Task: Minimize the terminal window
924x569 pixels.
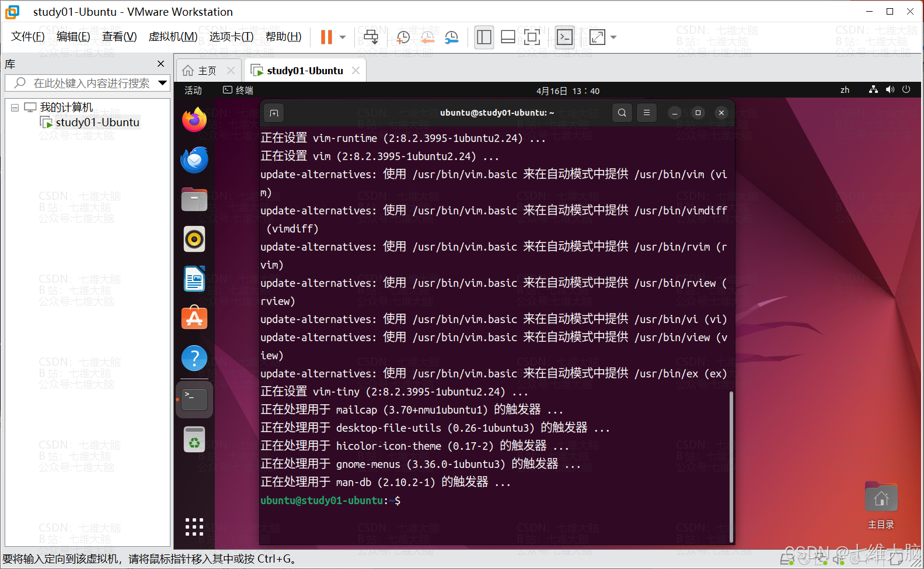Action: point(675,113)
